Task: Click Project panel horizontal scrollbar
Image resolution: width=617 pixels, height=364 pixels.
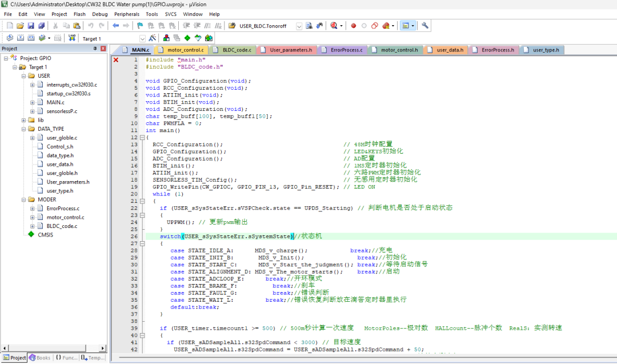Action: (x=54, y=348)
